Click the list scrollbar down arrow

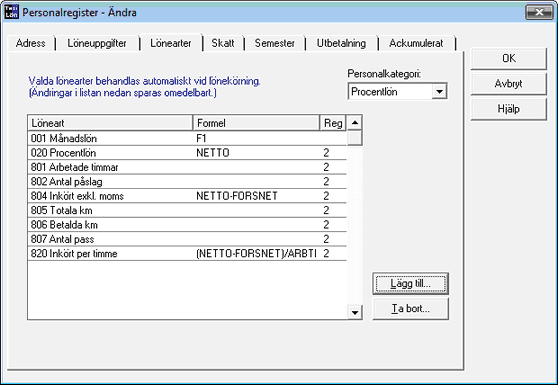point(354,312)
